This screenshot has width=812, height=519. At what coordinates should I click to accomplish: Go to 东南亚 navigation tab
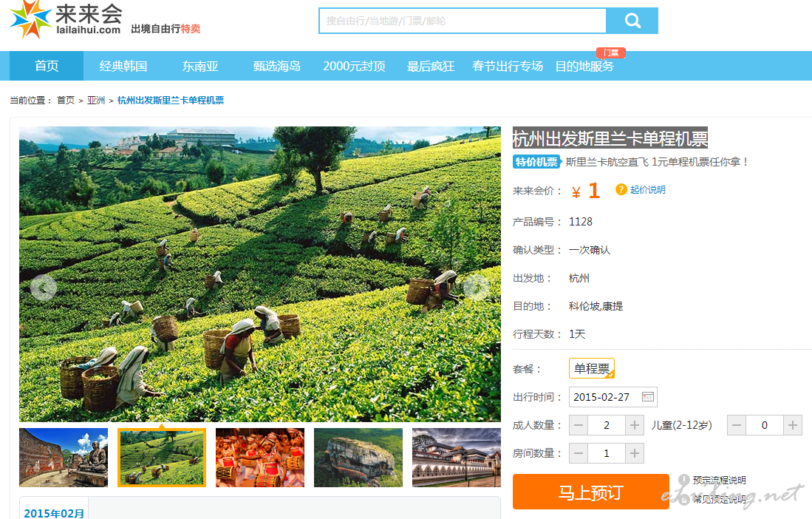point(200,66)
